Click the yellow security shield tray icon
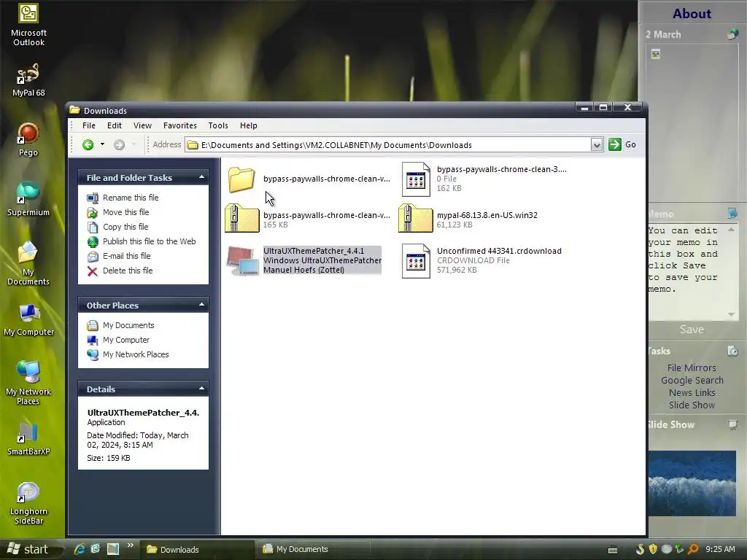The width and height of the screenshot is (747, 560). pyautogui.click(x=653, y=549)
